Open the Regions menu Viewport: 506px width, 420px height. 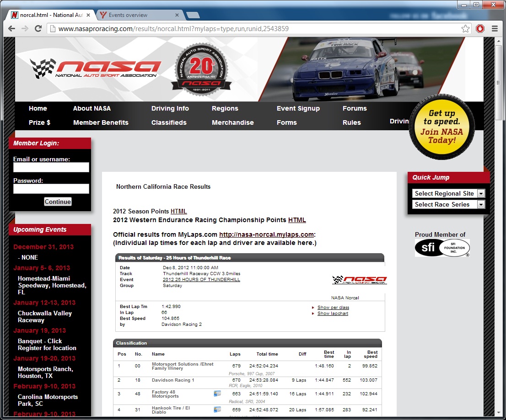225,109
